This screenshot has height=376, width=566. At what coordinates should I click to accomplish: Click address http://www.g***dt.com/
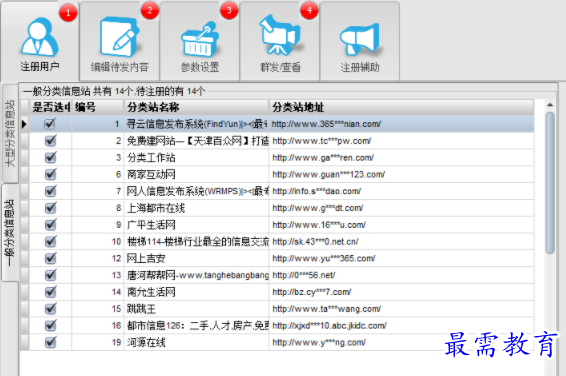(x=318, y=208)
